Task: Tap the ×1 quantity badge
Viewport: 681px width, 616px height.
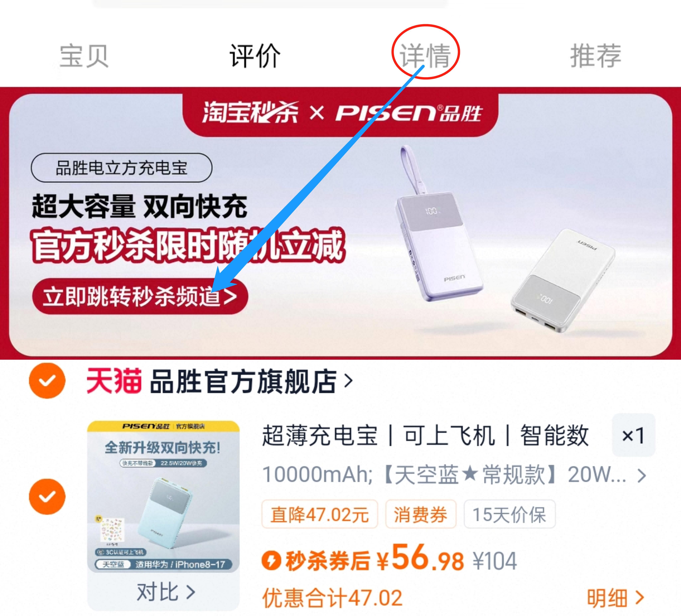Action: [634, 435]
